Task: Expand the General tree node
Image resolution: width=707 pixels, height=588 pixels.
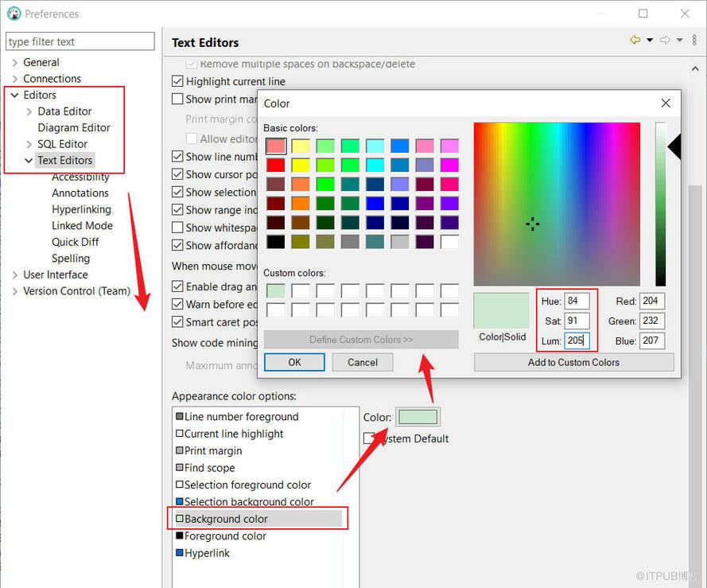Action: tap(15, 62)
